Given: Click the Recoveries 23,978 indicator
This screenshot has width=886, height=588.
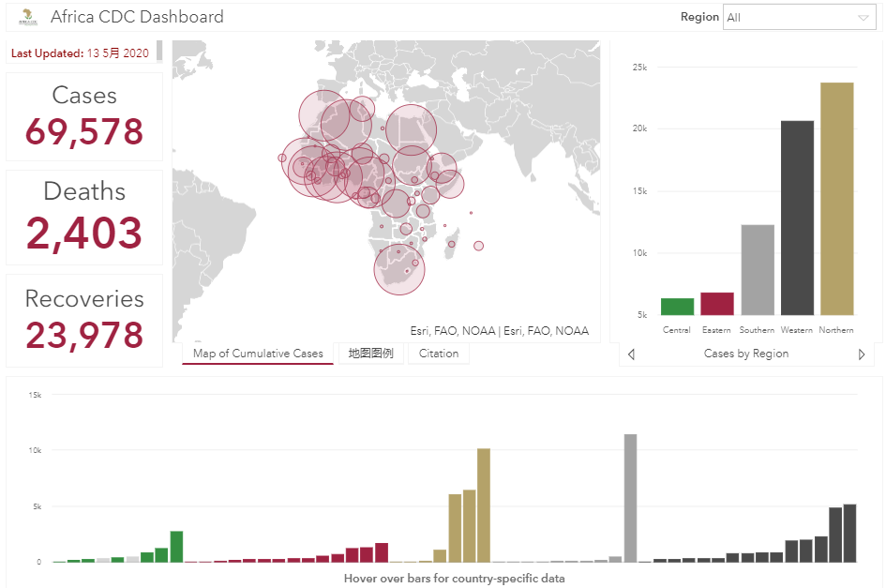Looking at the screenshot, I should (84, 321).
